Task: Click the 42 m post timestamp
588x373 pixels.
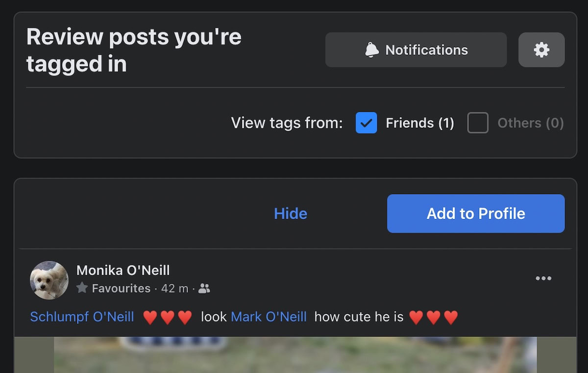Action: (175, 288)
